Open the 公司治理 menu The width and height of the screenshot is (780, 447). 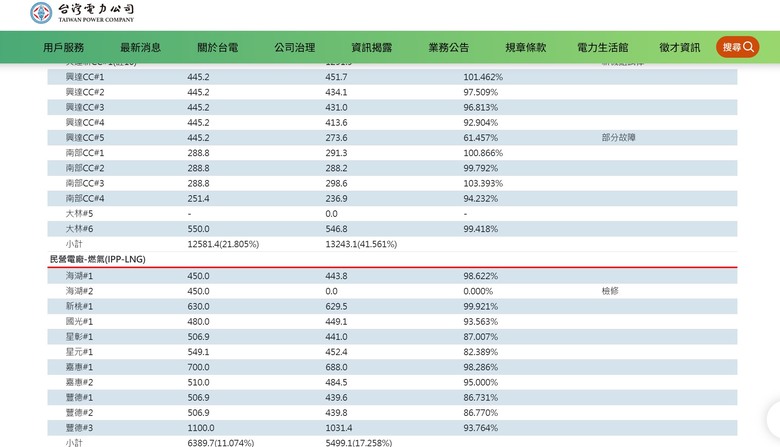click(x=294, y=47)
